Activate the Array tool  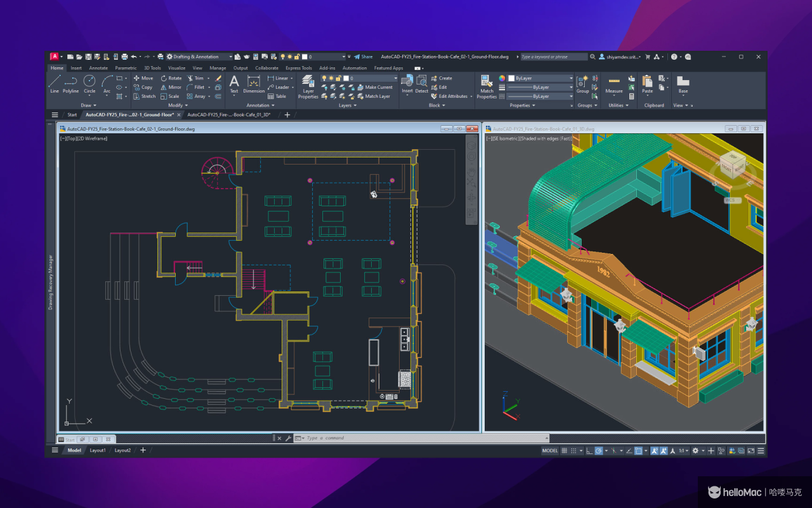coord(197,97)
